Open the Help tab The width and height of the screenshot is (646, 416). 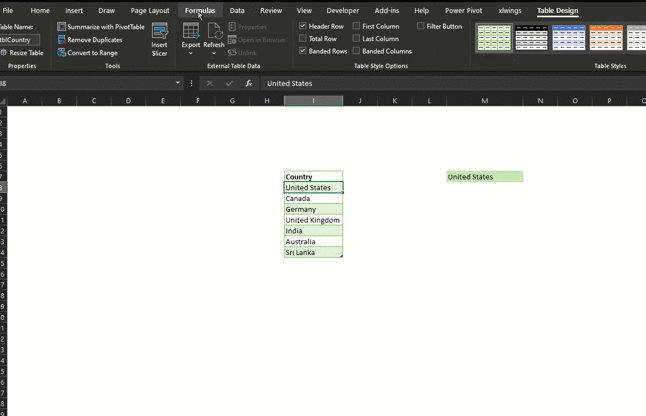pos(421,10)
